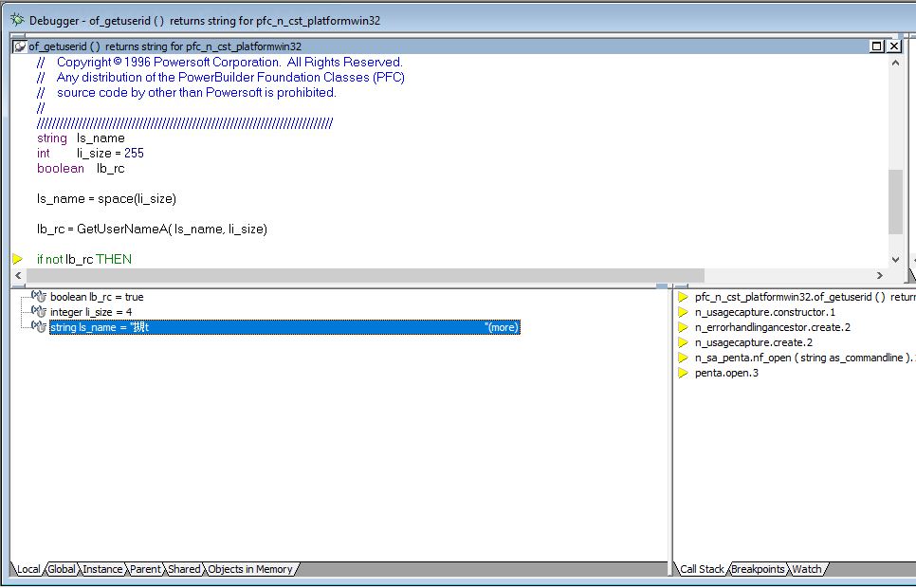Open the Watch tab
This screenshot has height=588, width=916.
click(807, 569)
